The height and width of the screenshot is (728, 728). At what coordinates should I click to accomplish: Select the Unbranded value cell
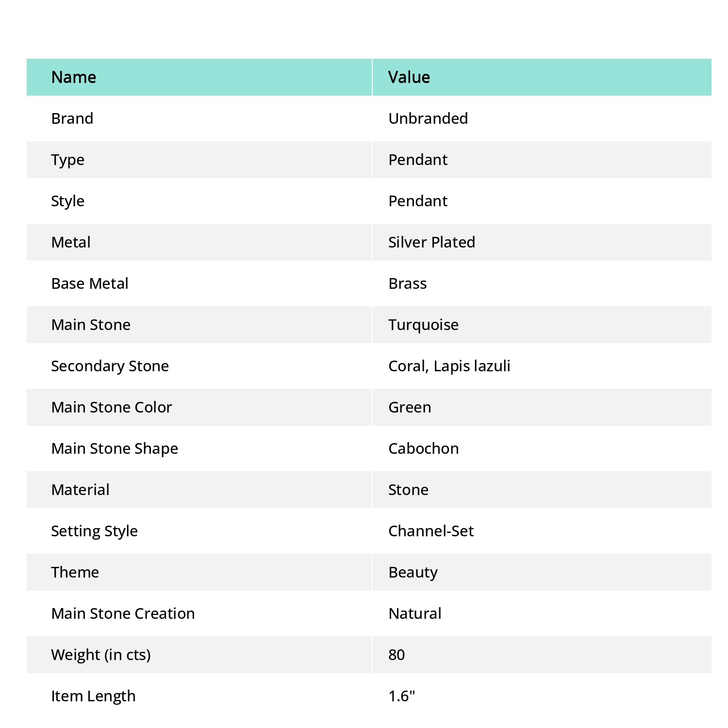coord(542,118)
